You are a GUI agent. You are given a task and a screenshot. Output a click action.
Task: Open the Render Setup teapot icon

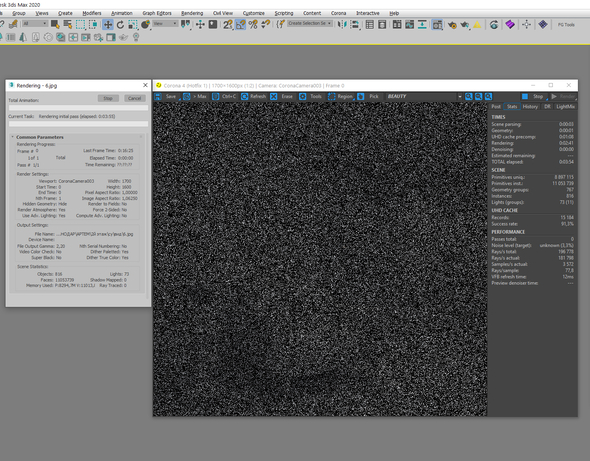point(452,25)
